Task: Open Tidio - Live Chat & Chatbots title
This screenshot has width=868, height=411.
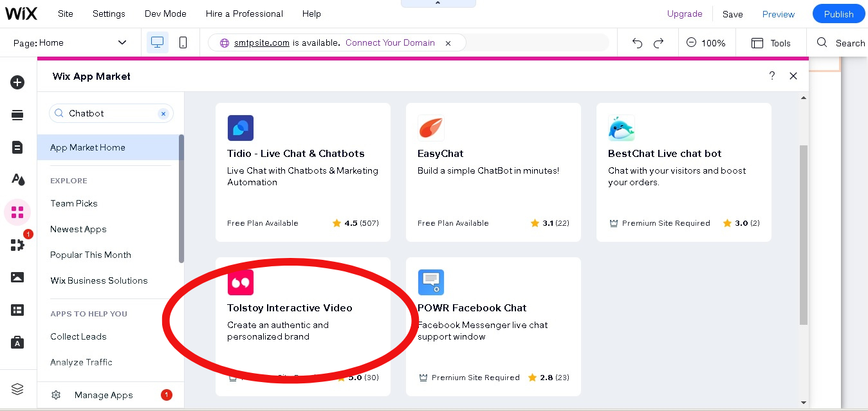Action: click(x=296, y=154)
